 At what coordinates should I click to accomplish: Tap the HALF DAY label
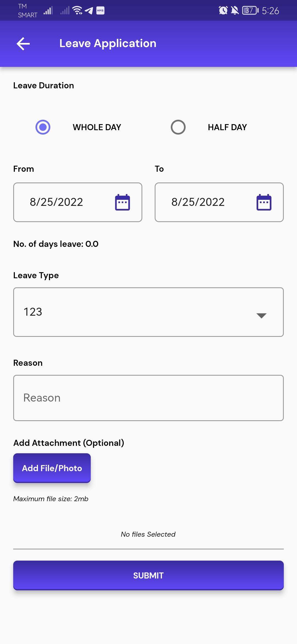pos(227,127)
